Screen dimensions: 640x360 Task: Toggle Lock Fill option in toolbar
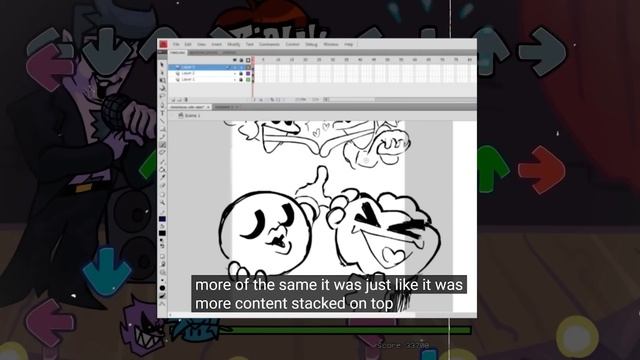(x=162, y=264)
